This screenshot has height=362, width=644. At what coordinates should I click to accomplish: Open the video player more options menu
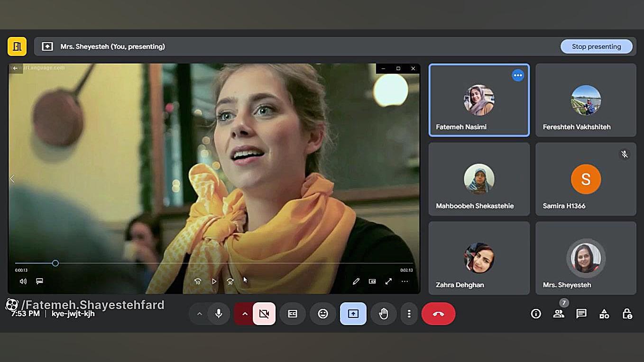tap(405, 281)
